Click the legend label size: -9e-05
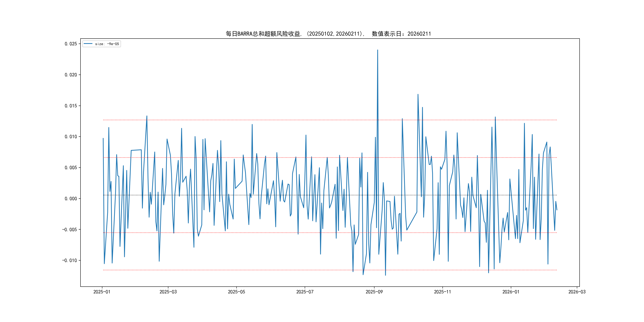The width and height of the screenshot is (644, 322). (x=107, y=44)
